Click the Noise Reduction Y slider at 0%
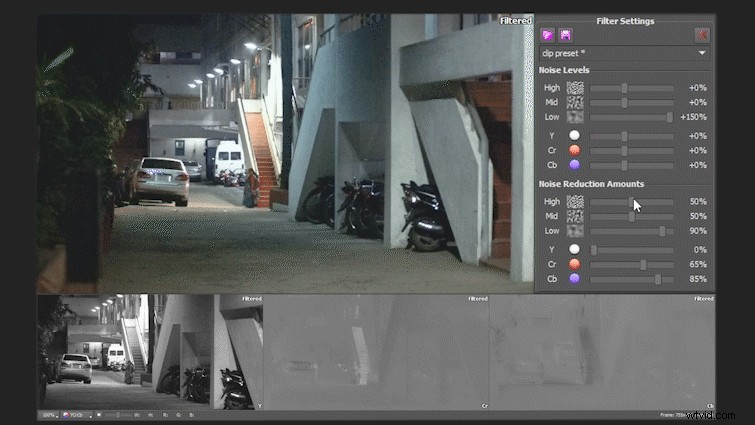Viewport: 755px width, 425px height. pos(594,250)
